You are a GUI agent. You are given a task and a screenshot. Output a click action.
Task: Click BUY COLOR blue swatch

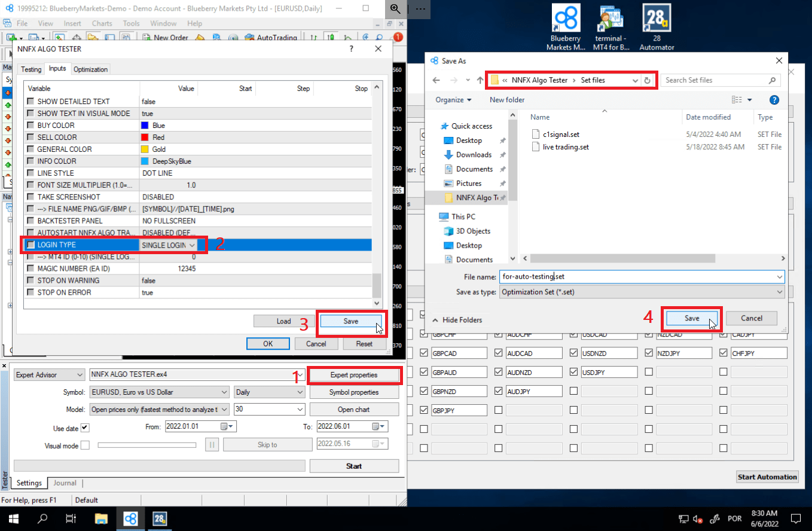[144, 126]
